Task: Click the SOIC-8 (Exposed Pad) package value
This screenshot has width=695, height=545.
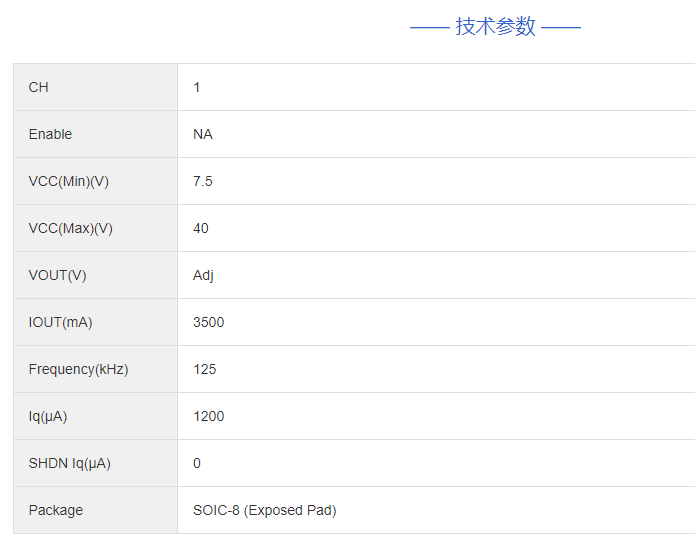Action: tap(264, 511)
